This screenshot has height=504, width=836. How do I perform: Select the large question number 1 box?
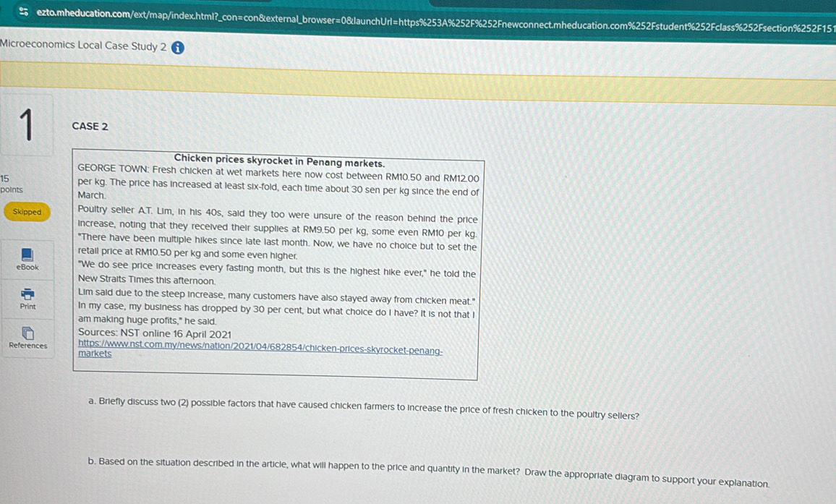pyautogui.click(x=27, y=124)
